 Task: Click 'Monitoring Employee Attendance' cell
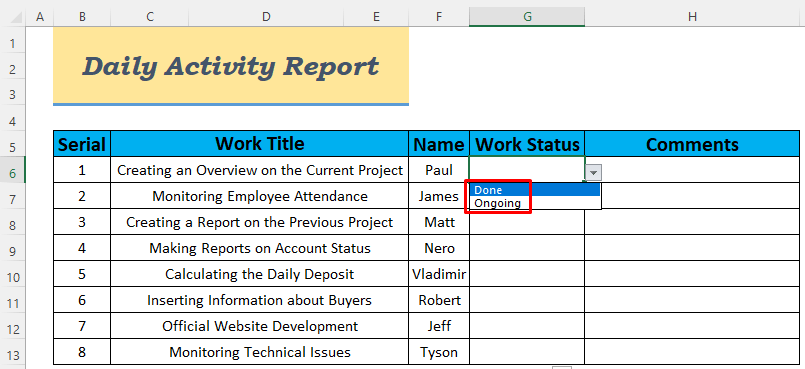[x=260, y=196]
